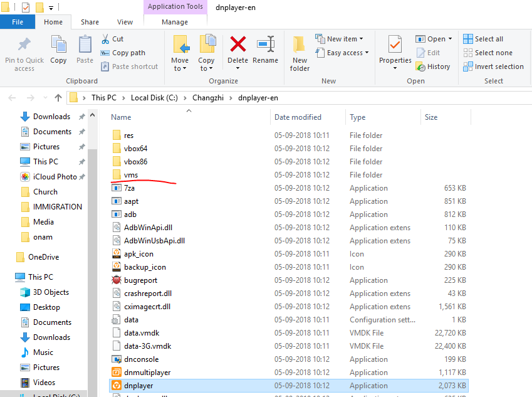
Task: Switch to the Manage tab
Action: [175, 22]
